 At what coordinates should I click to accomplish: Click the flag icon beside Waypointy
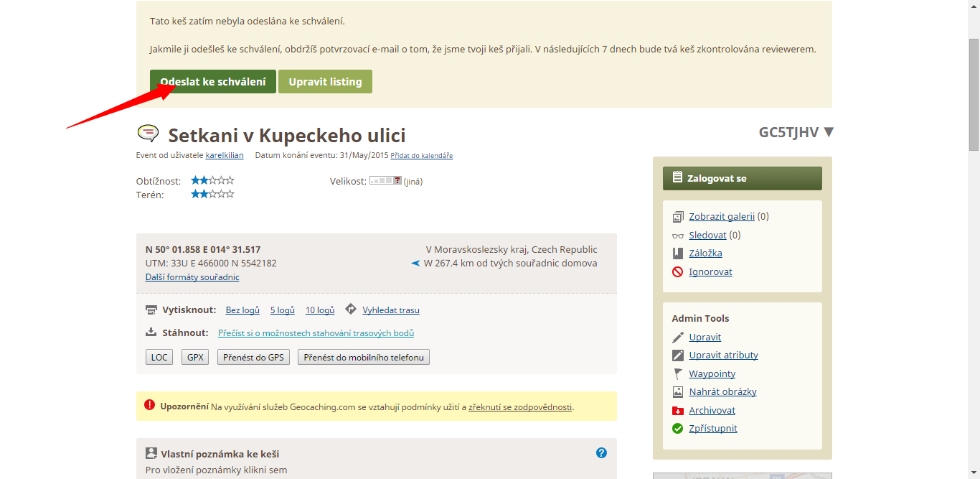(x=677, y=374)
